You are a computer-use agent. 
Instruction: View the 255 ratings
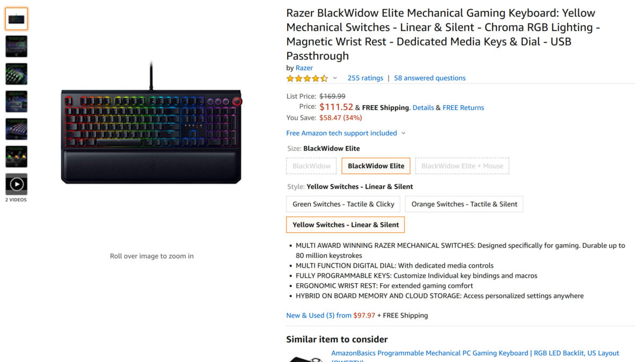point(365,78)
